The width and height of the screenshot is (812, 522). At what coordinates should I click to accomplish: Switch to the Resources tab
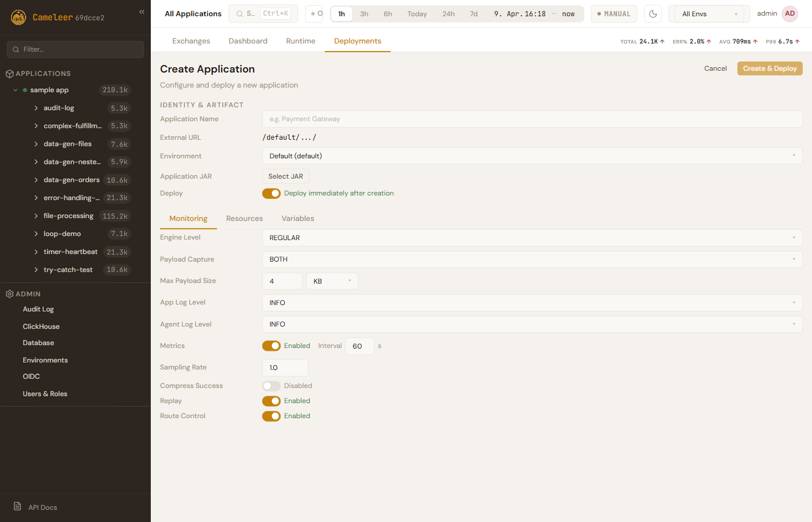pyautogui.click(x=244, y=219)
